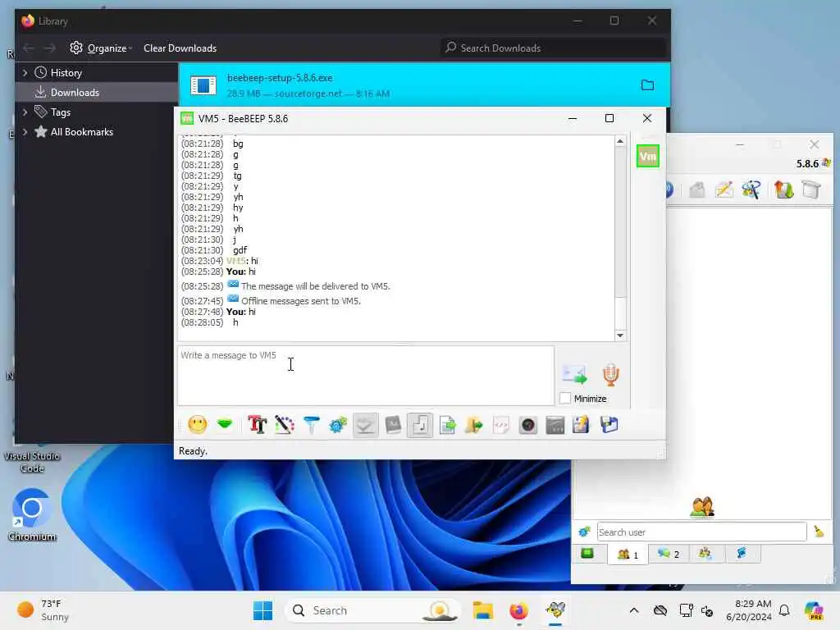
Task: Click chat scrollbar up arrow
Action: (x=620, y=141)
